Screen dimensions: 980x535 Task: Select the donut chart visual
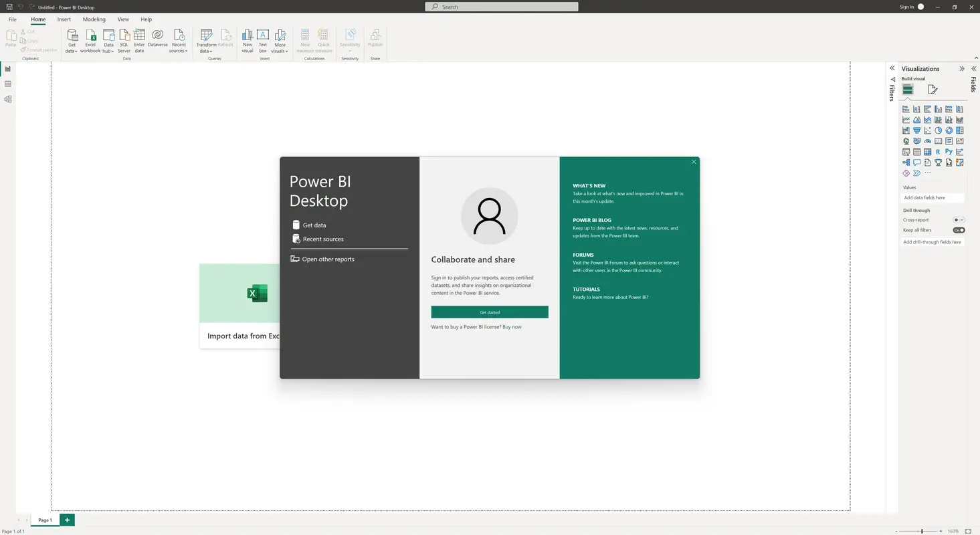pyautogui.click(x=949, y=130)
